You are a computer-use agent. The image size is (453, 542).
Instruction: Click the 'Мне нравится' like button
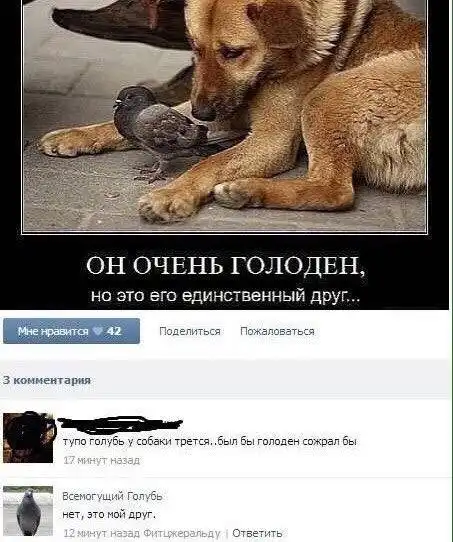(72, 331)
